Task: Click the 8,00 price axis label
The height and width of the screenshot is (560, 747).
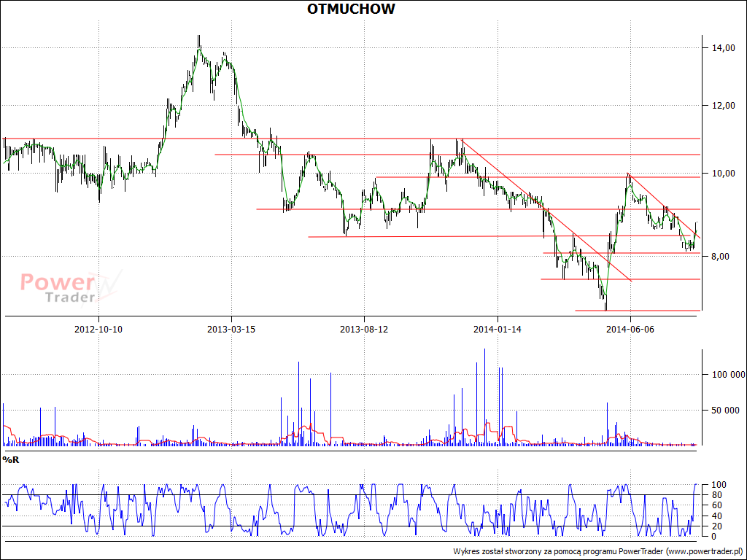Action: pyautogui.click(x=720, y=256)
